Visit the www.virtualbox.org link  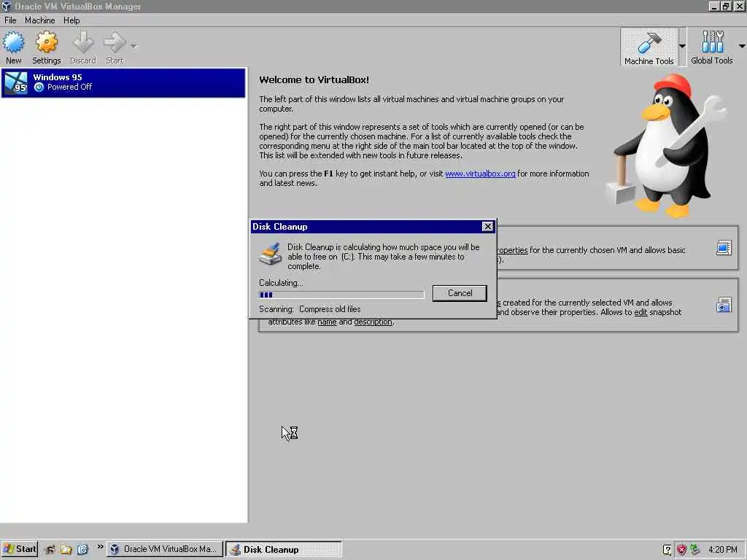coord(480,174)
